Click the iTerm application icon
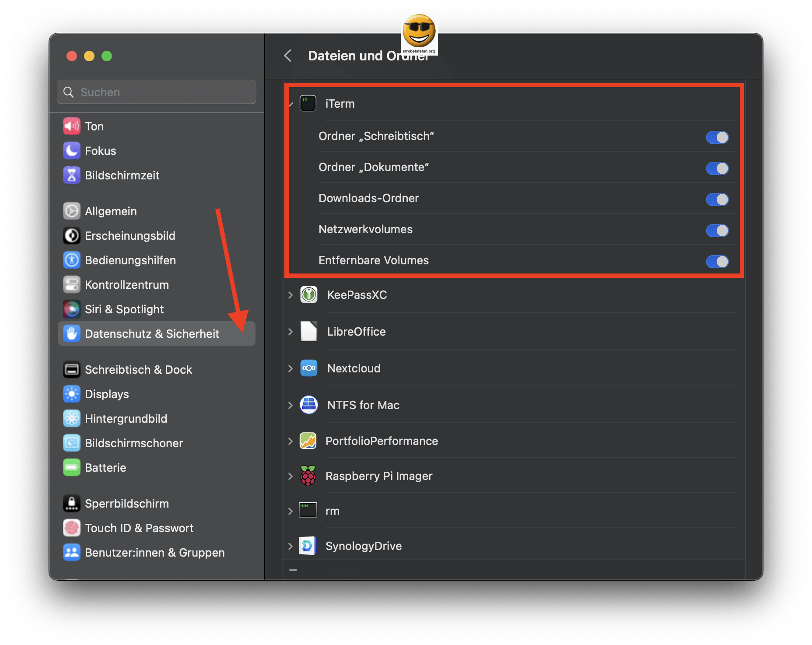 click(x=308, y=103)
